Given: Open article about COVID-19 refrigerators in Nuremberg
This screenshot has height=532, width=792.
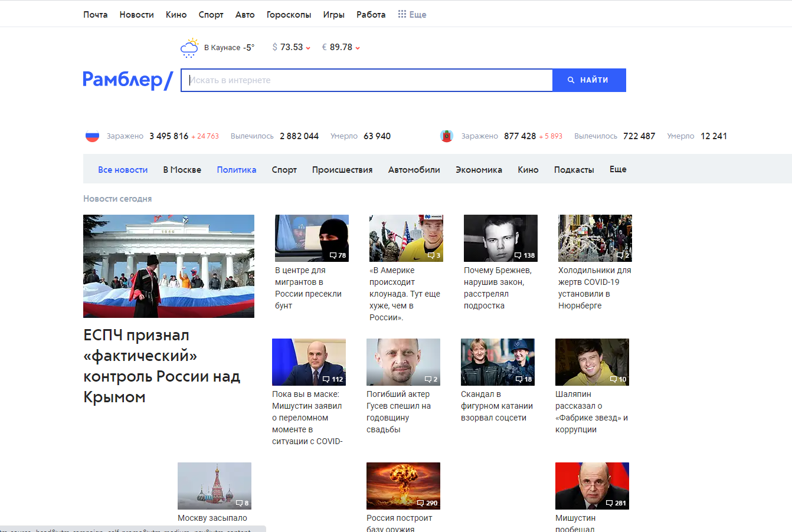Looking at the screenshot, I should (x=595, y=288).
